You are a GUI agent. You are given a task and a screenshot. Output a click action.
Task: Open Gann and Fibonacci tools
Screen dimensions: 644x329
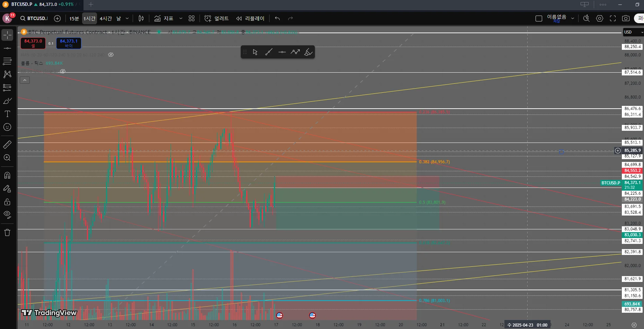pyautogui.click(x=7, y=61)
